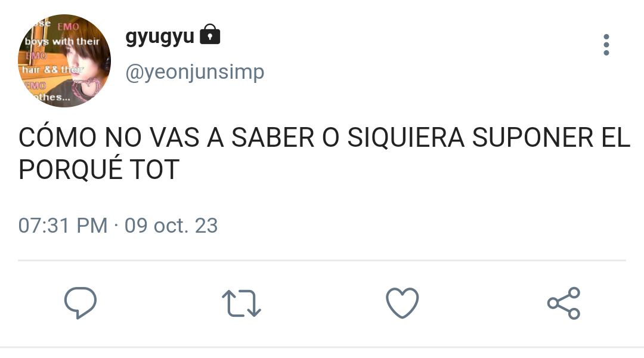Click the 07:31 PM time stamp
This screenshot has width=644, height=358.
click(x=63, y=225)
